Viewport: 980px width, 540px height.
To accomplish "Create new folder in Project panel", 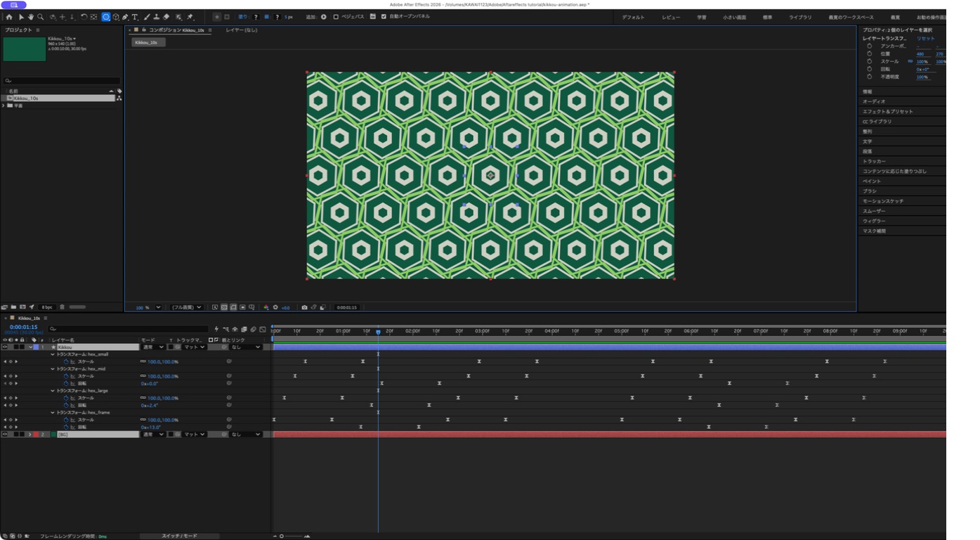I will click(x=13, y=307).
